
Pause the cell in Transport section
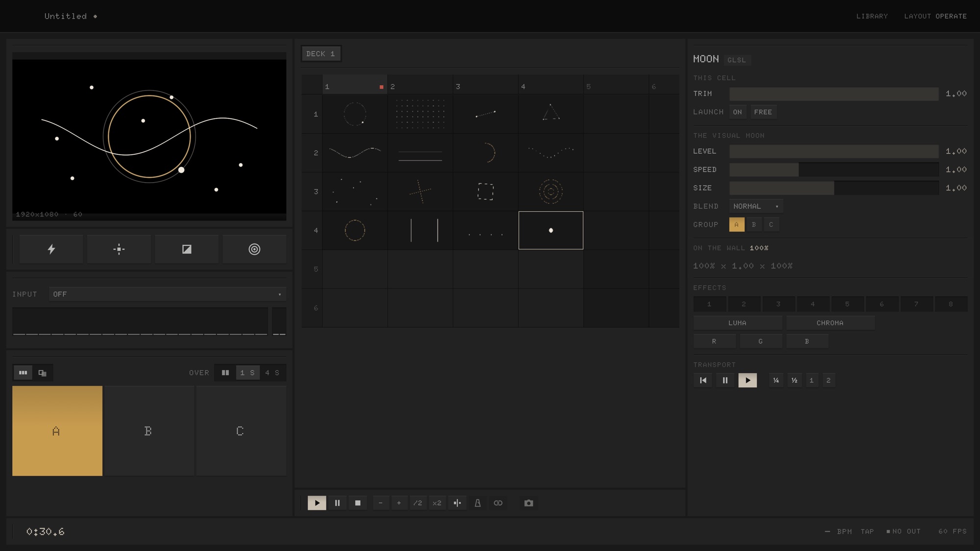[725, 380]
